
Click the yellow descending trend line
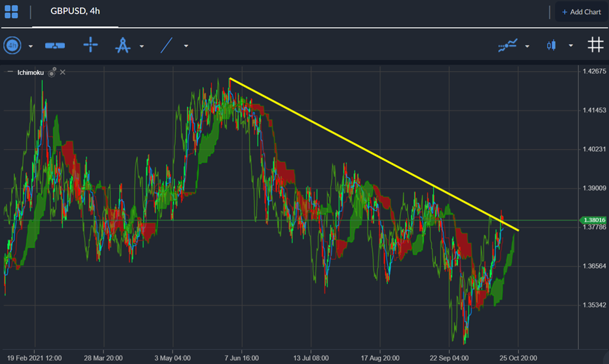coord(373,153)
